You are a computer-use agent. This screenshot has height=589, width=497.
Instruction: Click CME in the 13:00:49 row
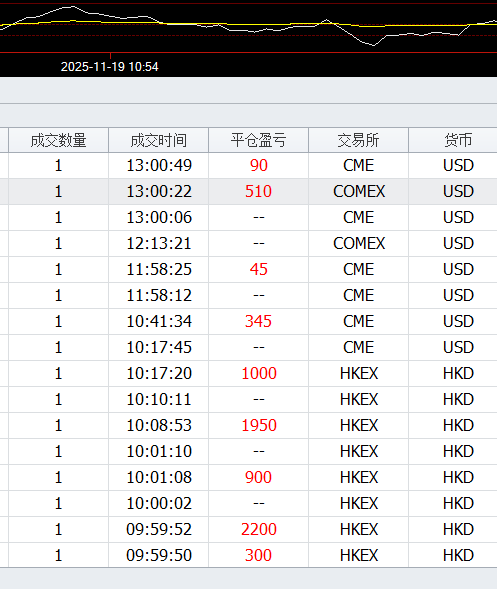[359, 166]
